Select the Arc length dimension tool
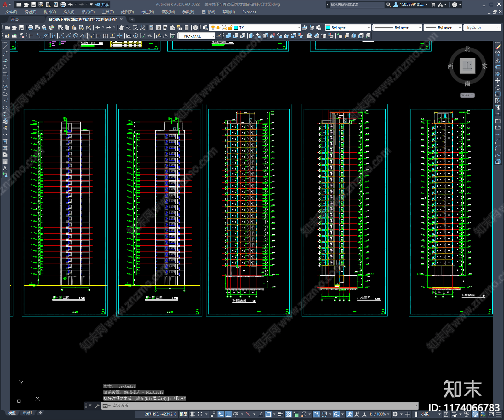This screenshot has width=504, height=420. tap(46, 36)
